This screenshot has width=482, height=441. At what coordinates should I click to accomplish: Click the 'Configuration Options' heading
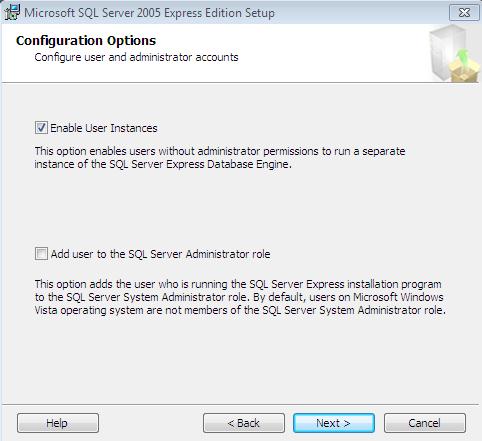(x=86, y=41)
